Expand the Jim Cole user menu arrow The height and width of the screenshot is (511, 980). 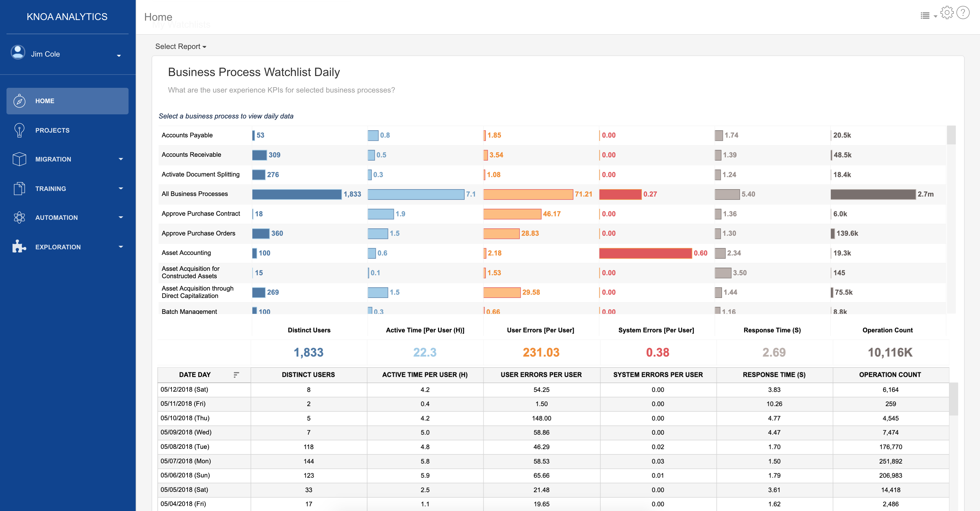[119, 55]
